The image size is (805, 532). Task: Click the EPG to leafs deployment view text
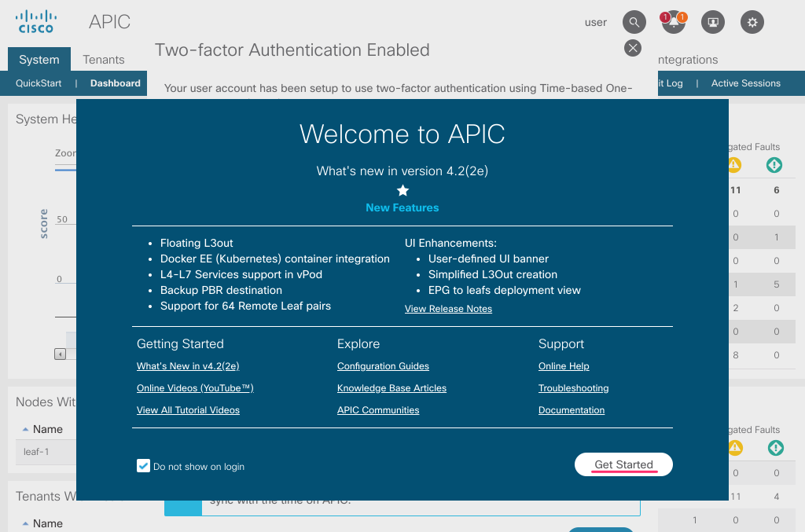pyautogui.click(x=505, y=291)
